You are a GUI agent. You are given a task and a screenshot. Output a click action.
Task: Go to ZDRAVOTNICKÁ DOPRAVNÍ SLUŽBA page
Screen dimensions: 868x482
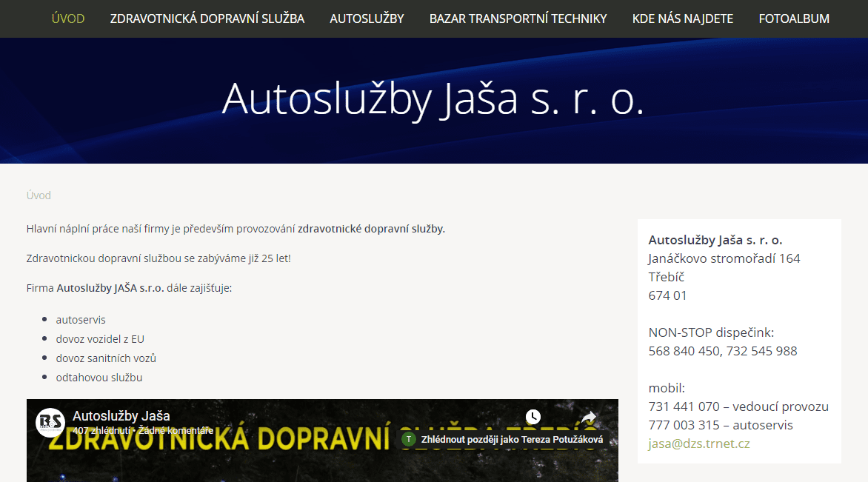pos(207,19)
